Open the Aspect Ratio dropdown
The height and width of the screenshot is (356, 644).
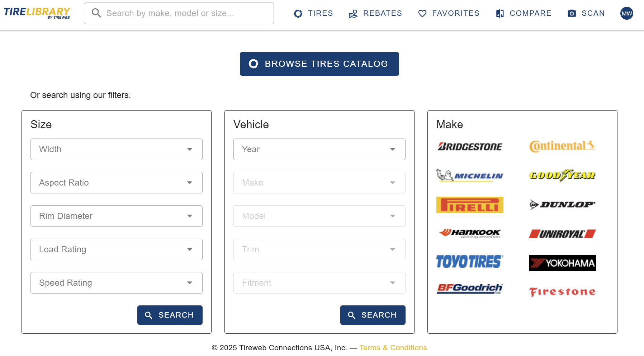pyautogui.click(x=117, y=183)
